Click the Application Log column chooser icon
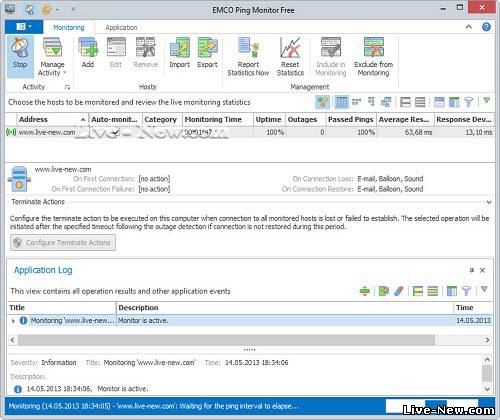 pos(452,291)
